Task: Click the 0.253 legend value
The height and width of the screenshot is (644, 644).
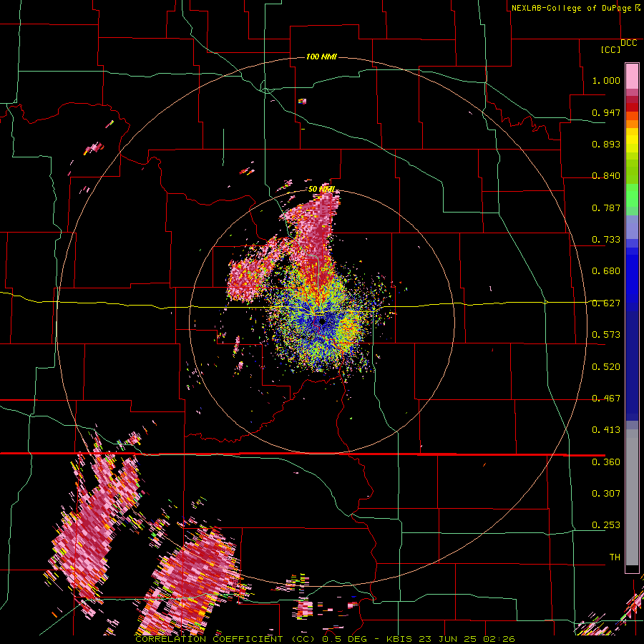Action: (606, 525)
